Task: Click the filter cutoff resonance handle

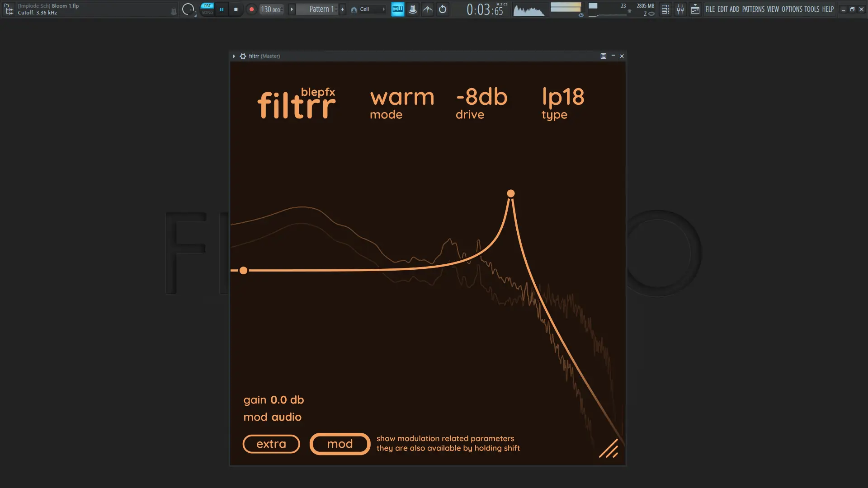Action: tap(511, 193)
